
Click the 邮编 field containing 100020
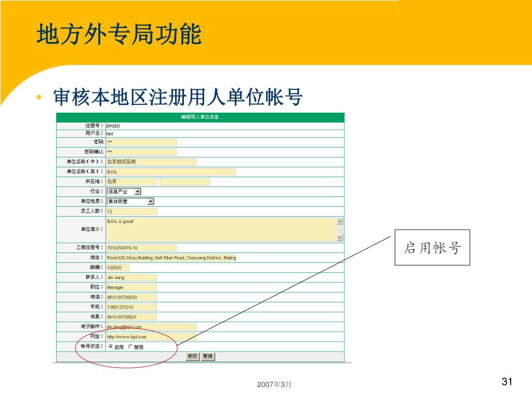click(x=118, y=268)
